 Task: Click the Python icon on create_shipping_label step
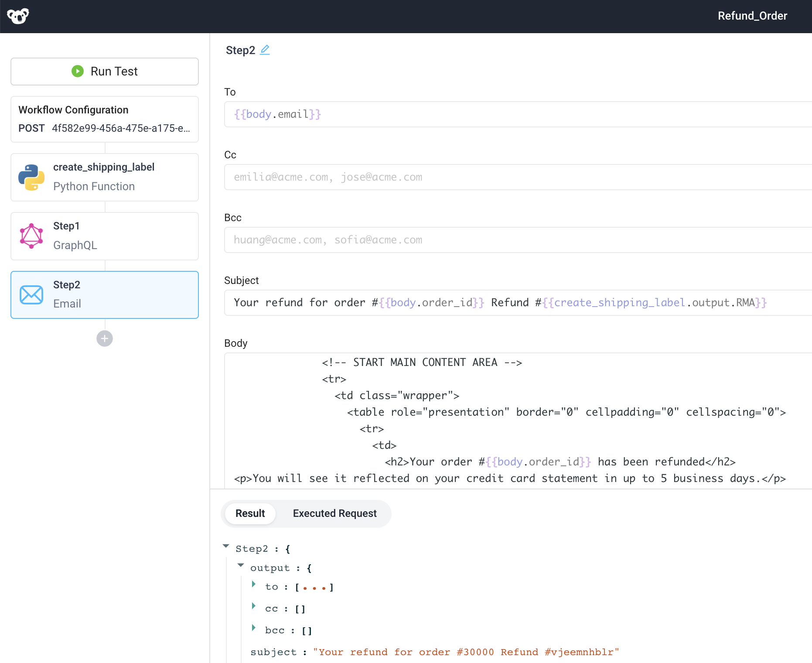coord(31,177)
